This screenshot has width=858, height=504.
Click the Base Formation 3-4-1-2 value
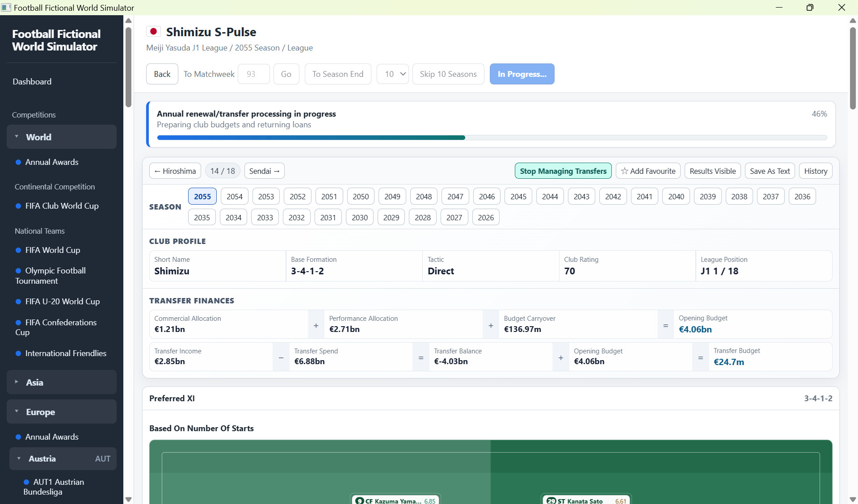click(307, 271)
